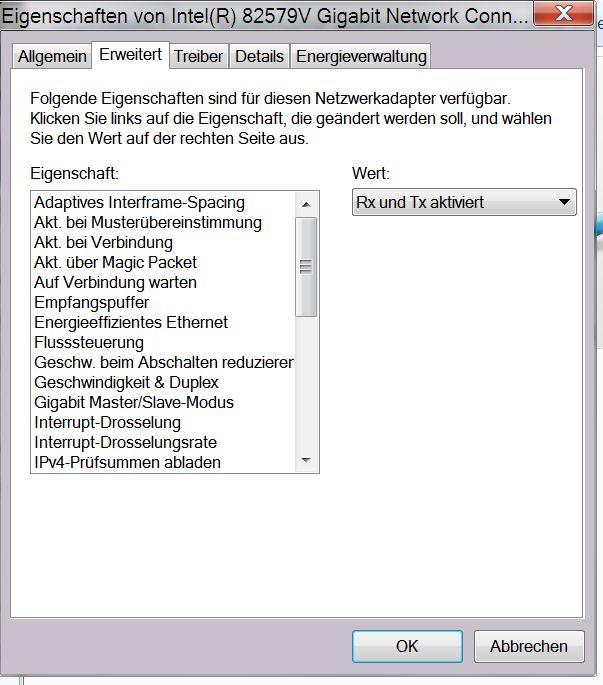Switch to the Energieverwaltung tab
603x685 pixels.
(x=361, y=56)
